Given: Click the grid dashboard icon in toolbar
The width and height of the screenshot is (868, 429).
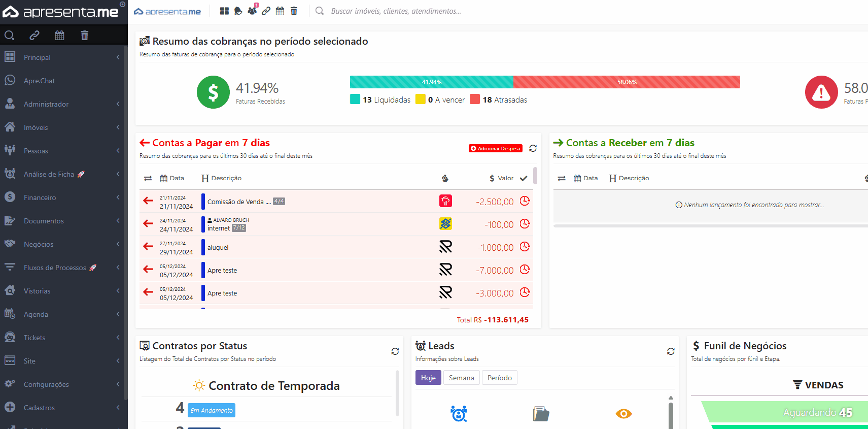Looking at the screenshot, I should (x=224, y=11).
